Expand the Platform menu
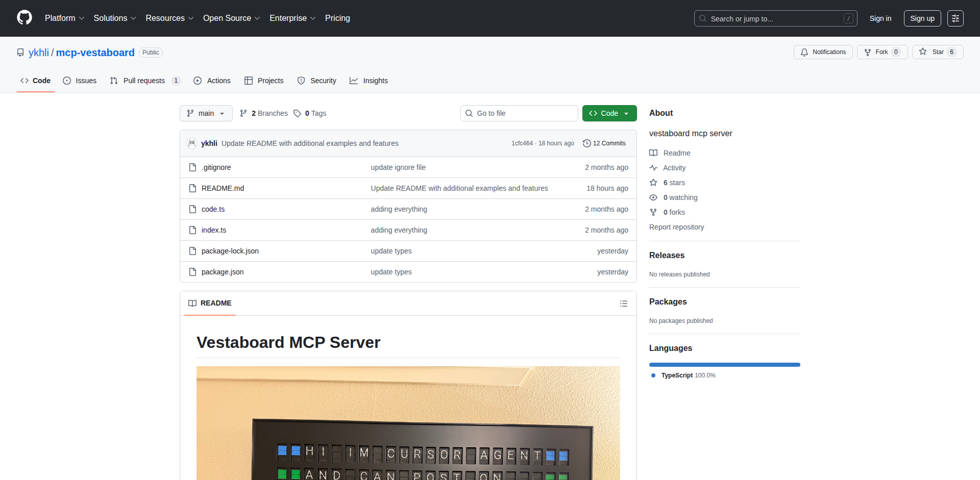Image resolution: width=980 pixels, height=480 pixels. click(64, 18)
